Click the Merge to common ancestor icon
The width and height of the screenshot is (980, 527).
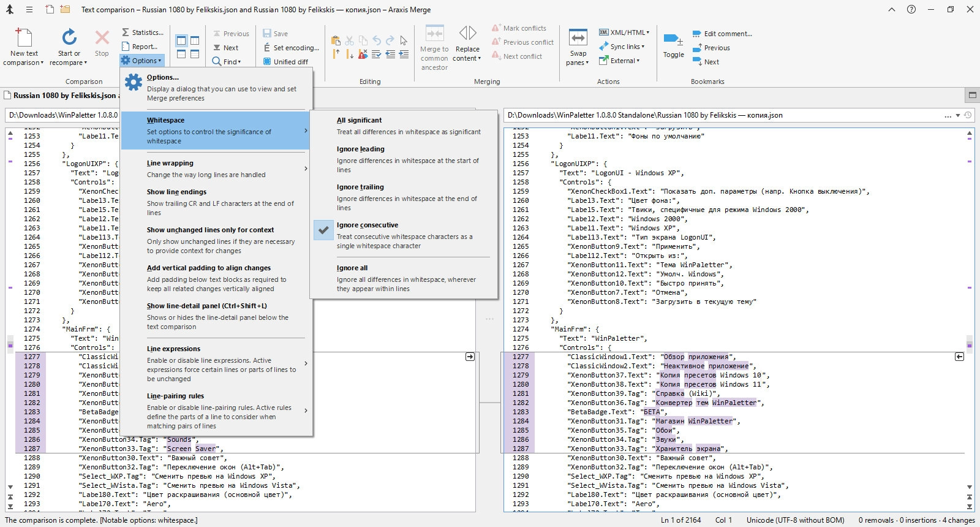click(434, 34)
